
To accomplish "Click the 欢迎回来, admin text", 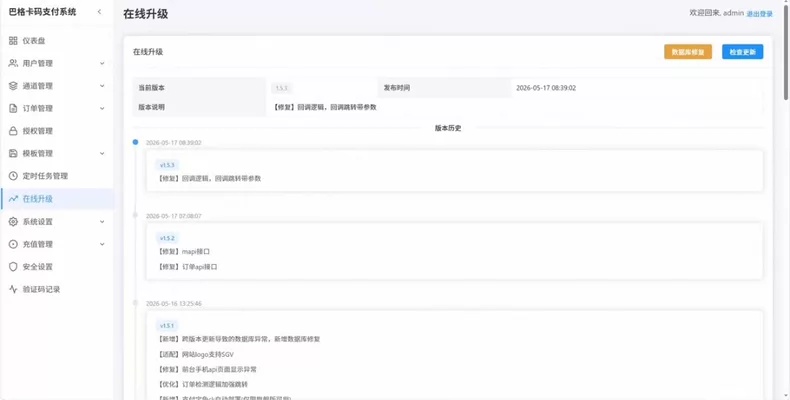I will pyautogui.click(x=716, y=14).
